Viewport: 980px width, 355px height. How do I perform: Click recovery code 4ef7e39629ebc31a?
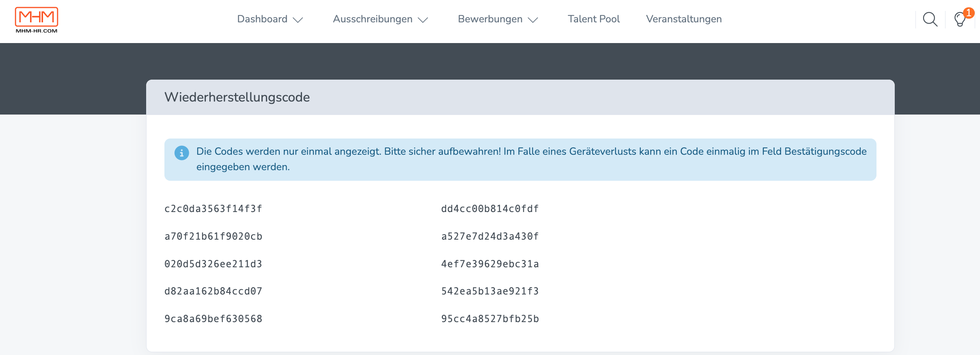pyautogui.click(x=490, y=264)
